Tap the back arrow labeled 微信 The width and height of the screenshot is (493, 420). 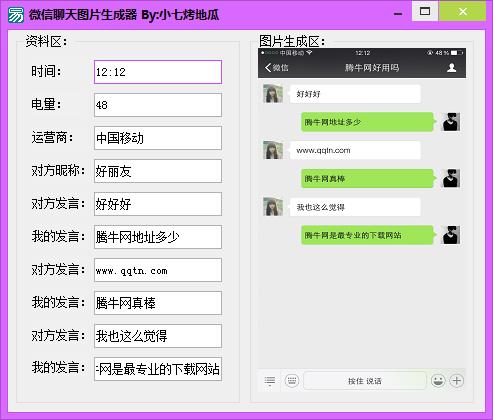tap(276, 68)
